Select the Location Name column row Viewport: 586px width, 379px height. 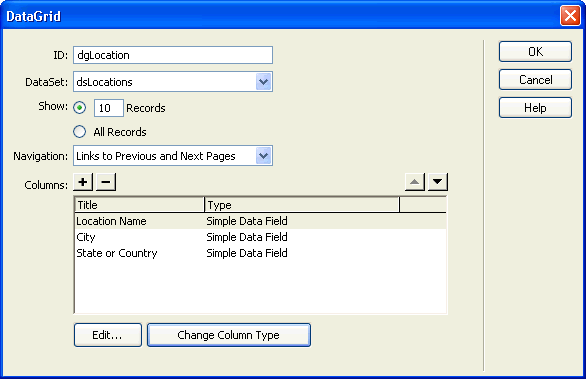click(x=260, y=221)
